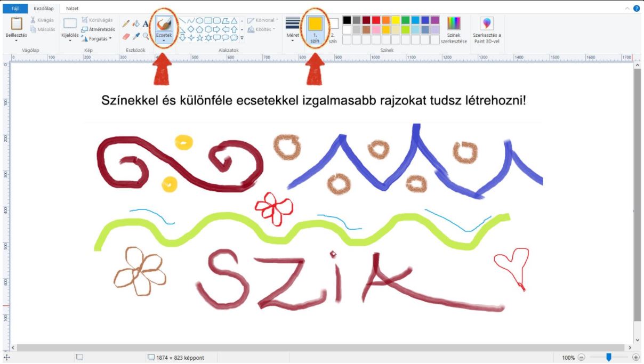The image size is (644, 364).
Task: Select the Fill with color bucket tool
Action: tap(136, 23)
